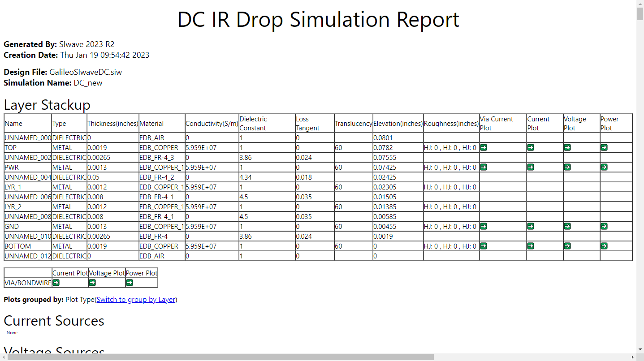The image size is (644, 361).
Task: Open the Voltage Plot for VIA/BONDWIRE
Action: tap(92, 283)
